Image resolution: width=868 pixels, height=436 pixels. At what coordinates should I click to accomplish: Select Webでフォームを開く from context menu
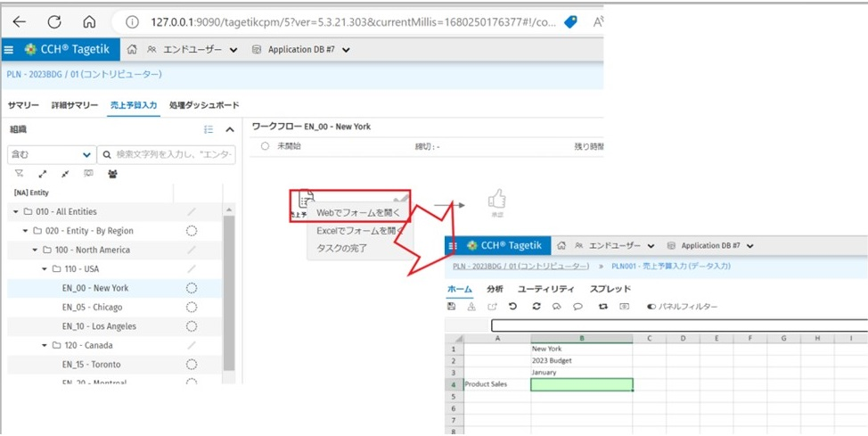pyautogui.click(x=358, y=213)
